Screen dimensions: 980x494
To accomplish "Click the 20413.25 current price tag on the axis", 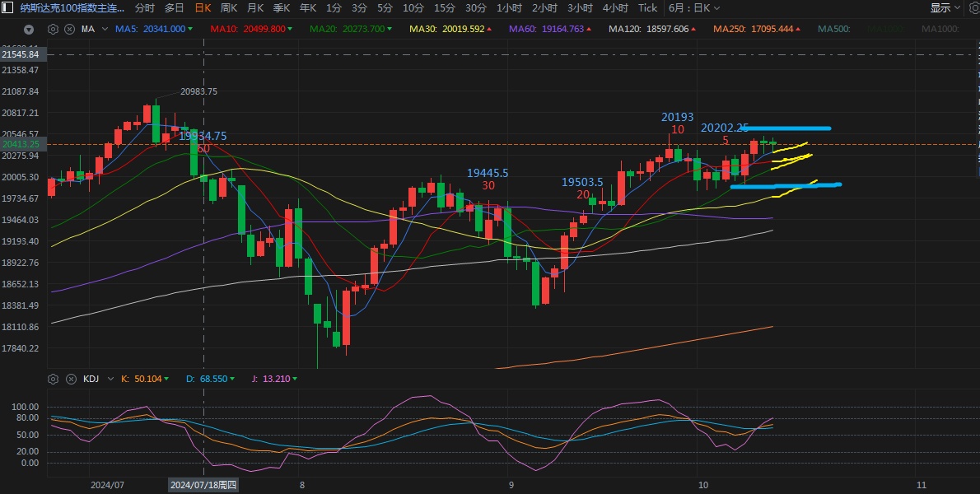I will 22,144.
